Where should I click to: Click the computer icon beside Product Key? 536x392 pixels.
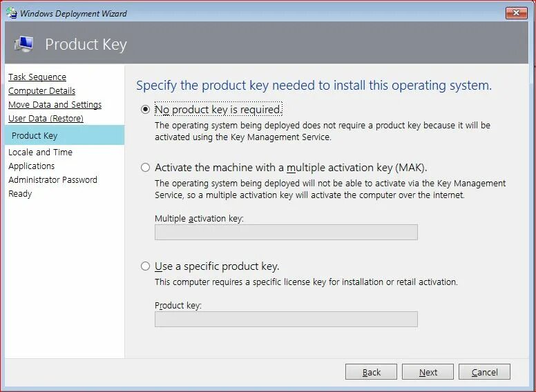click(x=23, y=44)
